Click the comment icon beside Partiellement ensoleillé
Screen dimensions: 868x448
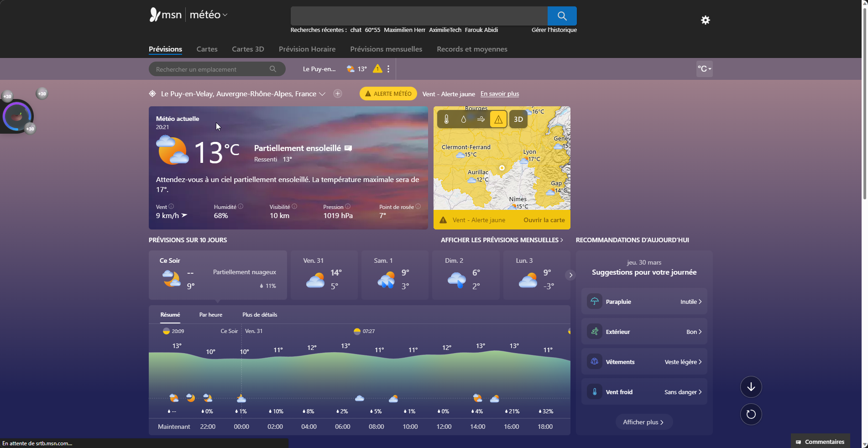348,148
